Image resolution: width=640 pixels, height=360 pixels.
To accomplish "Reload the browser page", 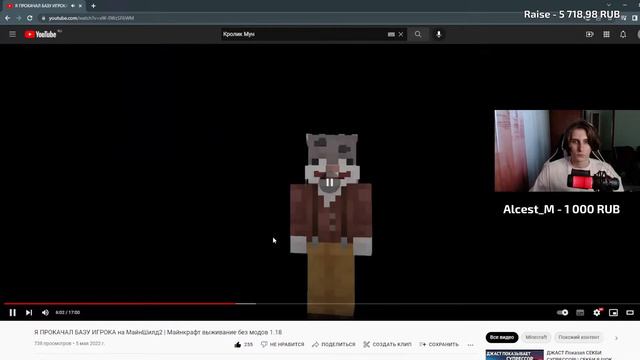I will (x=30, y=18).
